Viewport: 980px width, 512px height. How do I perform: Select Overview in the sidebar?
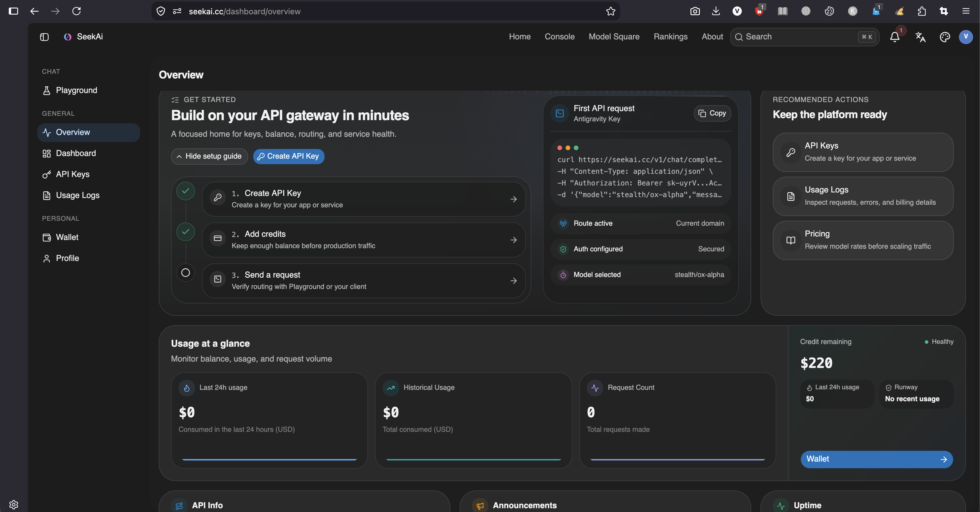[x=89, y=132]
